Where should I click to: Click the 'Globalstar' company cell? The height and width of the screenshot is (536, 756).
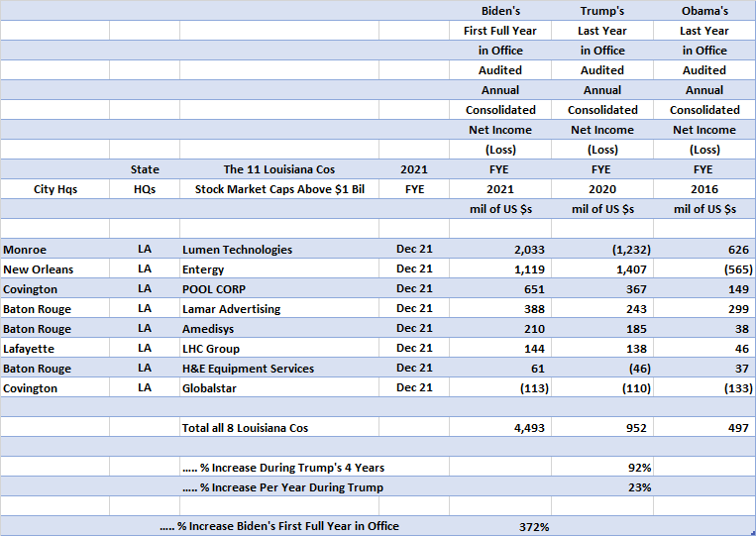coord(279,387)
